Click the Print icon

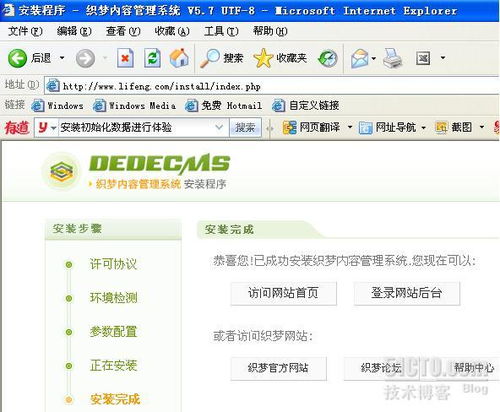(x=393, y=58)
